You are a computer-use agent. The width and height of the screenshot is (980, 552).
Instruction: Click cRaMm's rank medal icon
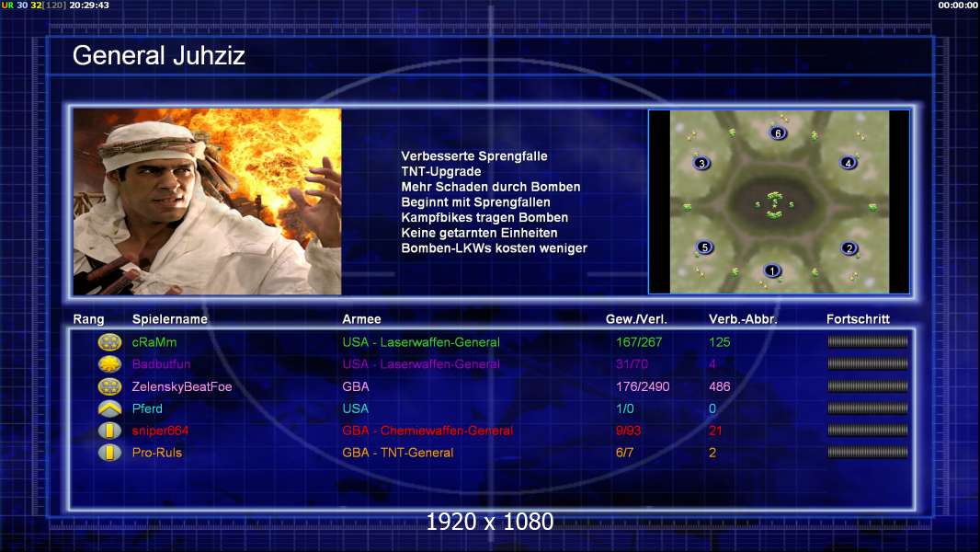(x=109, y=342)
